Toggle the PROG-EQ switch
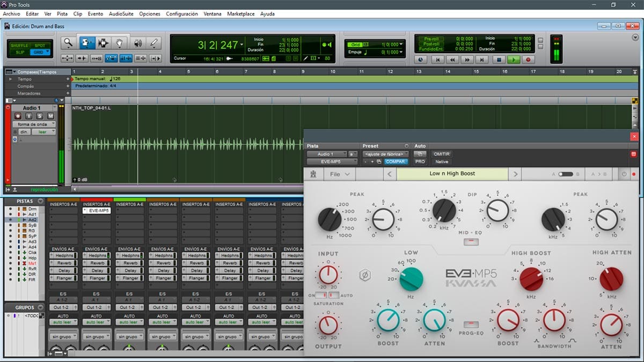This screenshot has width=644, height=362. click(471, 325)
